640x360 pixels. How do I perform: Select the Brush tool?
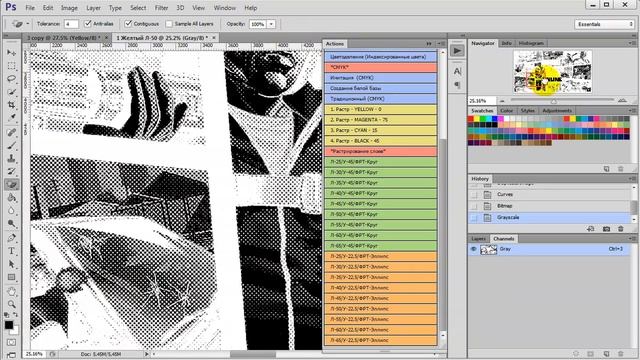point(11,145)
